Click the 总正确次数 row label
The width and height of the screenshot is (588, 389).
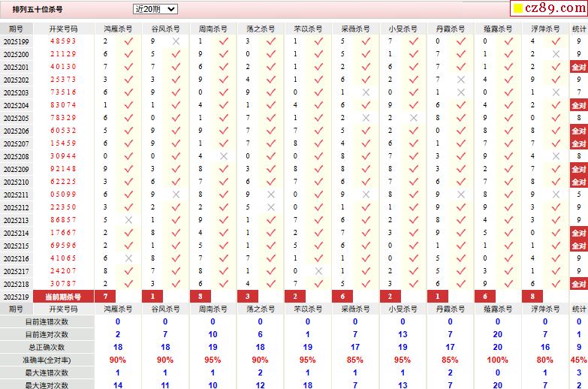(47, 348)
